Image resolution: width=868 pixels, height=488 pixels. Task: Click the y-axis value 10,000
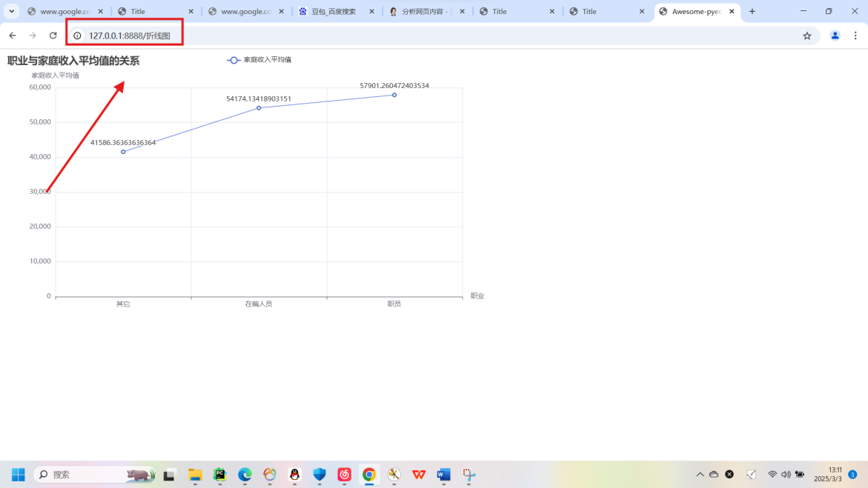pos(40,261)
